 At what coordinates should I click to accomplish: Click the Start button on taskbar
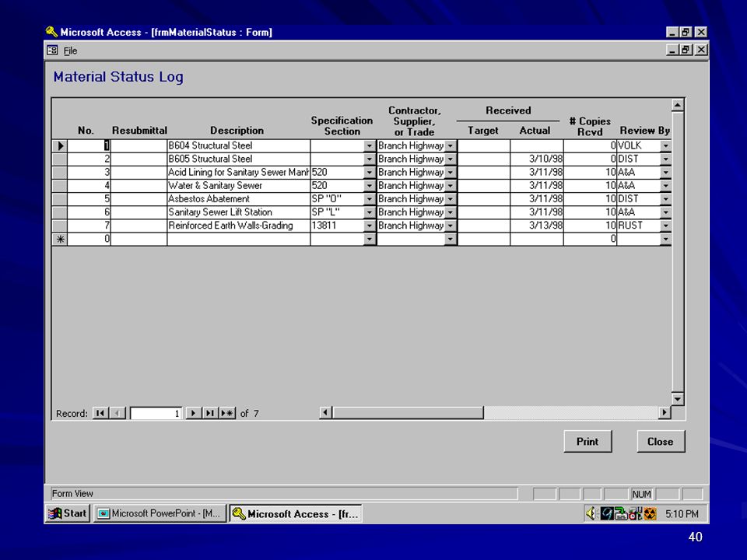[68, 513]
